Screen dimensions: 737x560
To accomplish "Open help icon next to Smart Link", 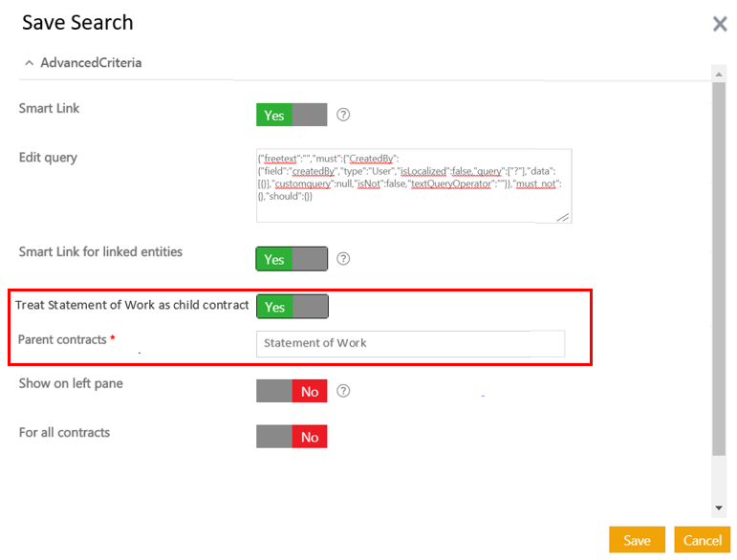I will tap(344, 115).
